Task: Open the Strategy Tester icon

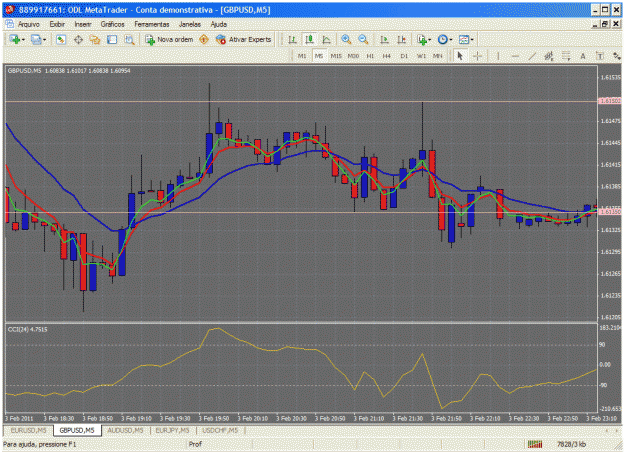Action: [x=129, y=39]
